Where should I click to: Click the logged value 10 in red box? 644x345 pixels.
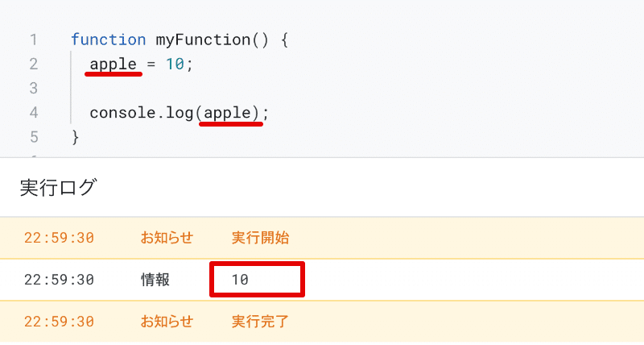[x=240, y=280]
